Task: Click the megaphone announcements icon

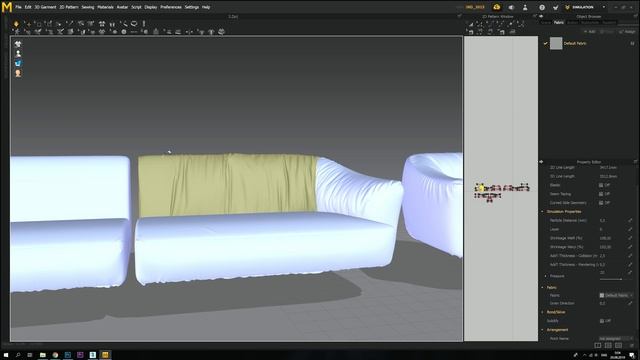Action: (511, 7)
